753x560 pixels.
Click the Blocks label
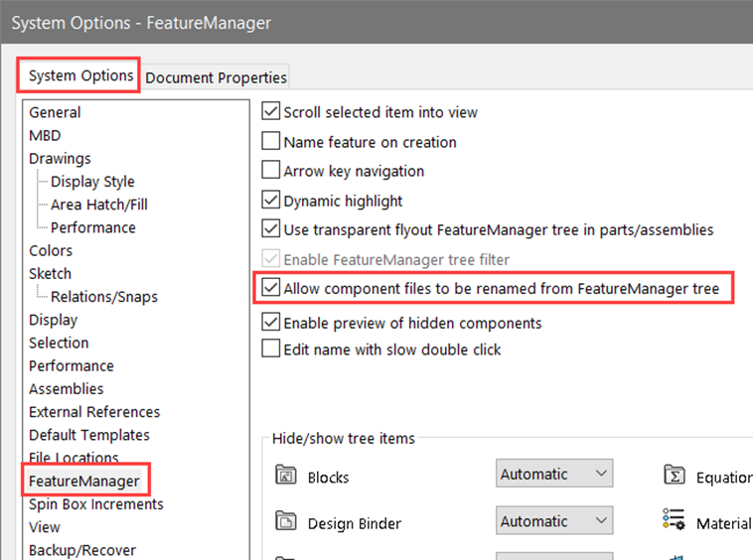tap(329, 478)
